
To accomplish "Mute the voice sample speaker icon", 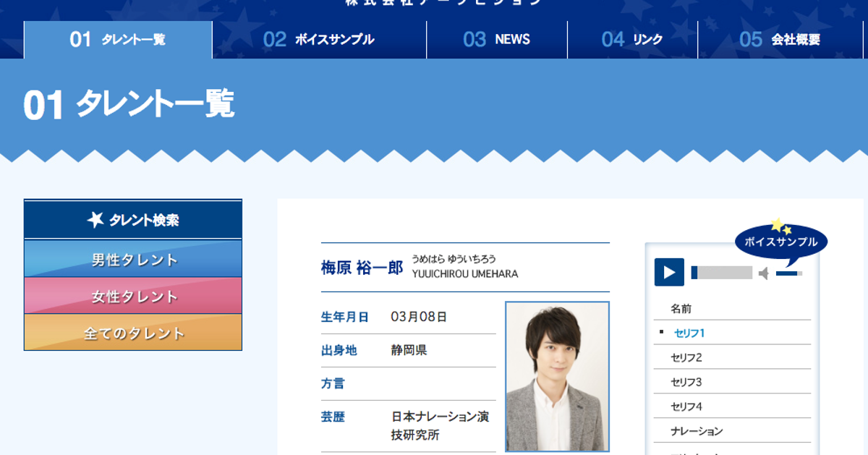I will click(764, 273).
